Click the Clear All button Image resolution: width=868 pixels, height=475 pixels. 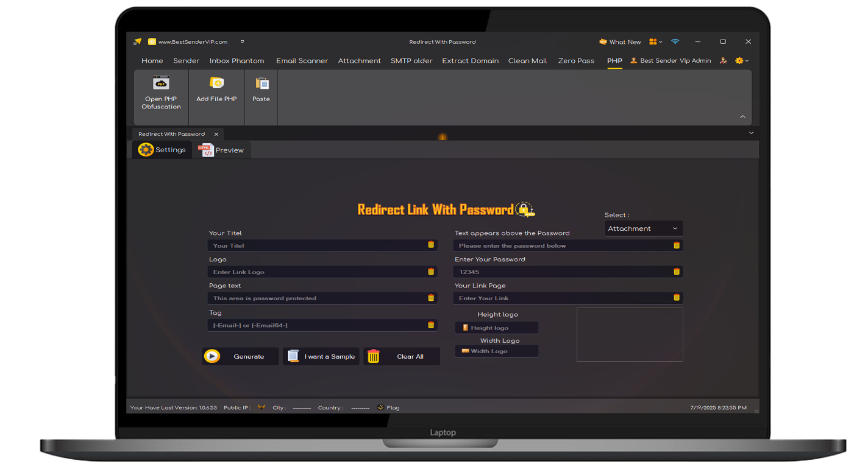(x=402, y=356)
